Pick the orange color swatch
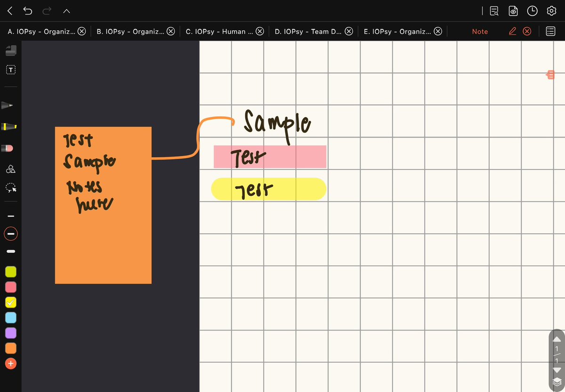 pos(11,348)
